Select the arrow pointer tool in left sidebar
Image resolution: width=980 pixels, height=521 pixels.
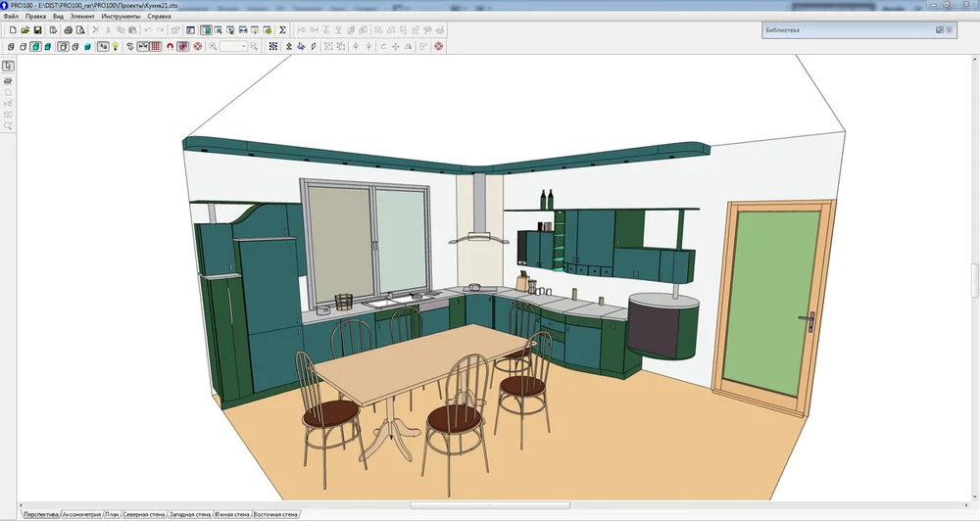click(x=8, y=66)
